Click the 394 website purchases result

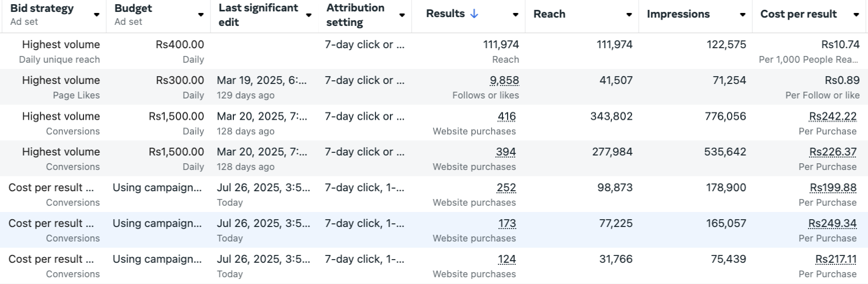pos(506,152)
